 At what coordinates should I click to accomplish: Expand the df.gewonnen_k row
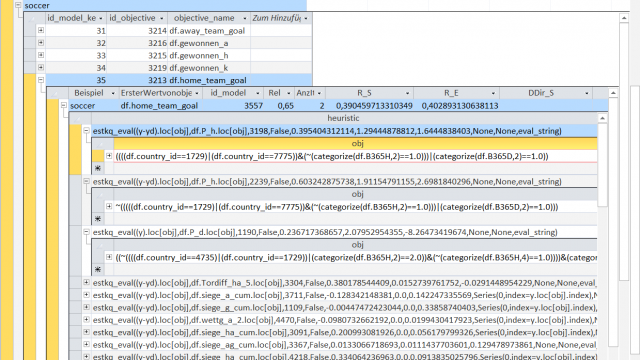tap(41, 68)
